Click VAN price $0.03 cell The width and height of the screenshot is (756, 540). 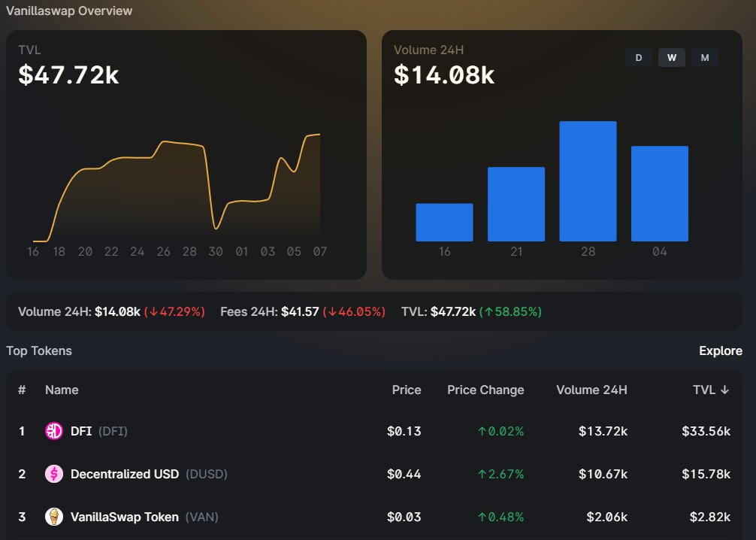point(404,517)
